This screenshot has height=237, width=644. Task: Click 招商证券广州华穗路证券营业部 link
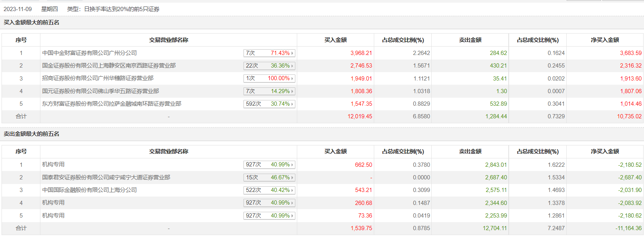coord(98,78)
